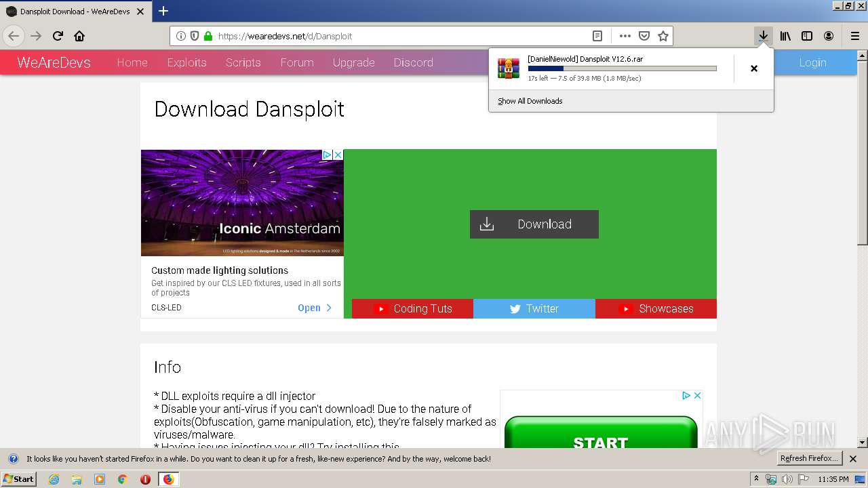Open Firefox account icon
The width and height of the screenshot is (868, 488).
pyautogui.click(x=829, y=36)
